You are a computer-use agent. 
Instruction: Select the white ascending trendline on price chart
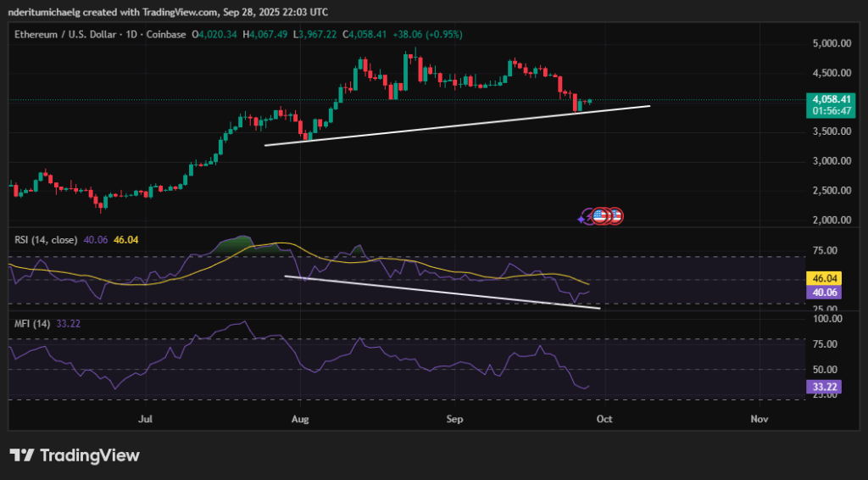point(457,126)
